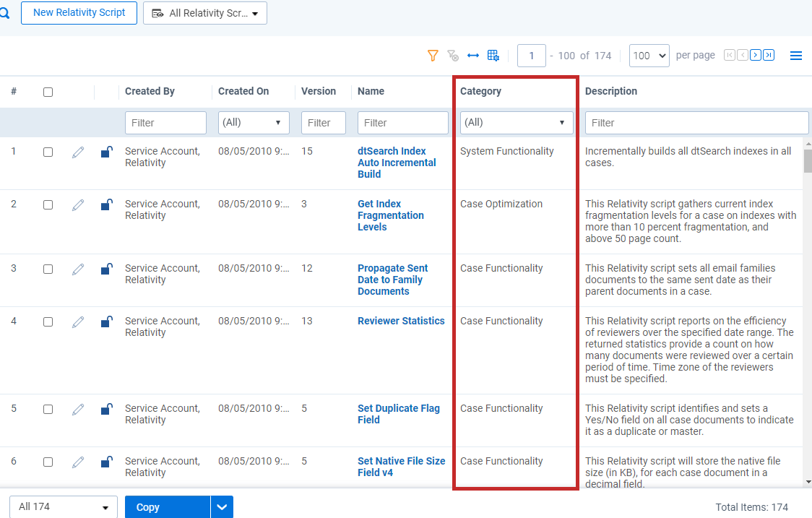Edit the Propagate Sent Date row pencil

coord(78,269)
